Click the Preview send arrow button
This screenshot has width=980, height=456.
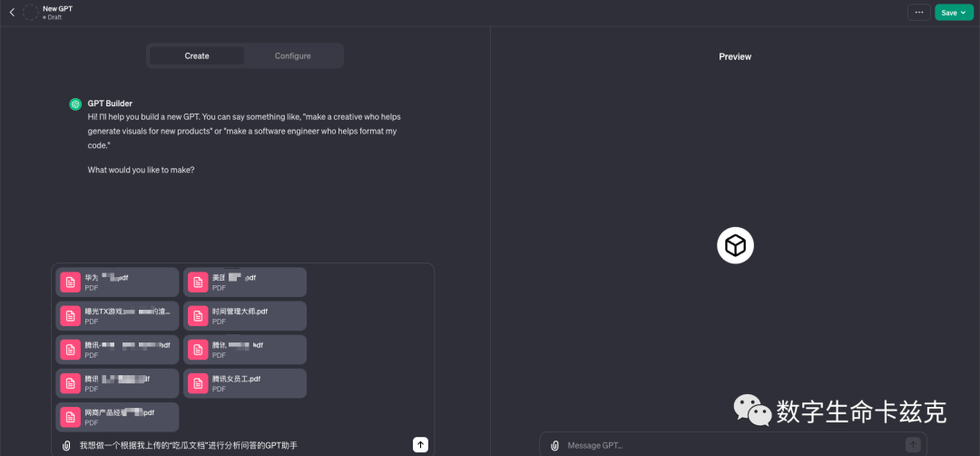pos(913,445)
